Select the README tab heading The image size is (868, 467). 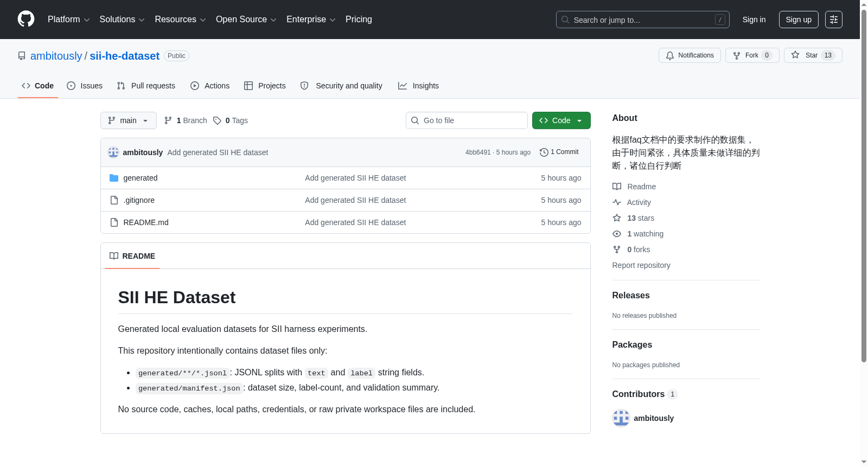(x=132, y=256)
